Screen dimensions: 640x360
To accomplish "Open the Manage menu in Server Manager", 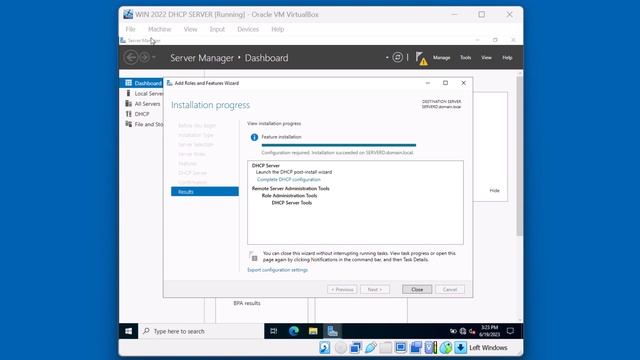I will 442,58.
